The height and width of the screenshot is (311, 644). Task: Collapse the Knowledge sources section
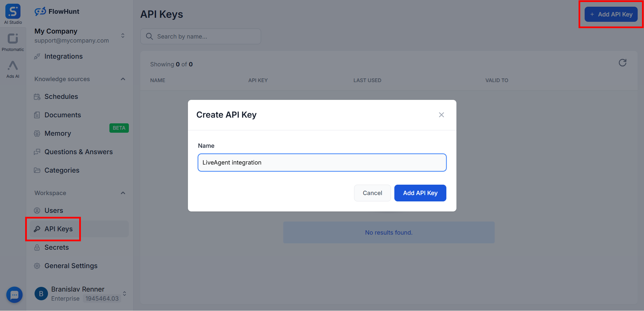pyautogui.click(x=123, y=79)
